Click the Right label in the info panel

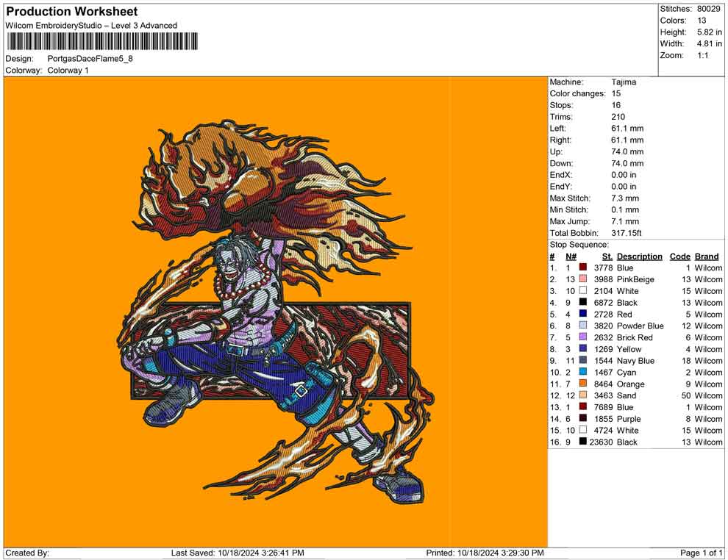tap(560, 140)
